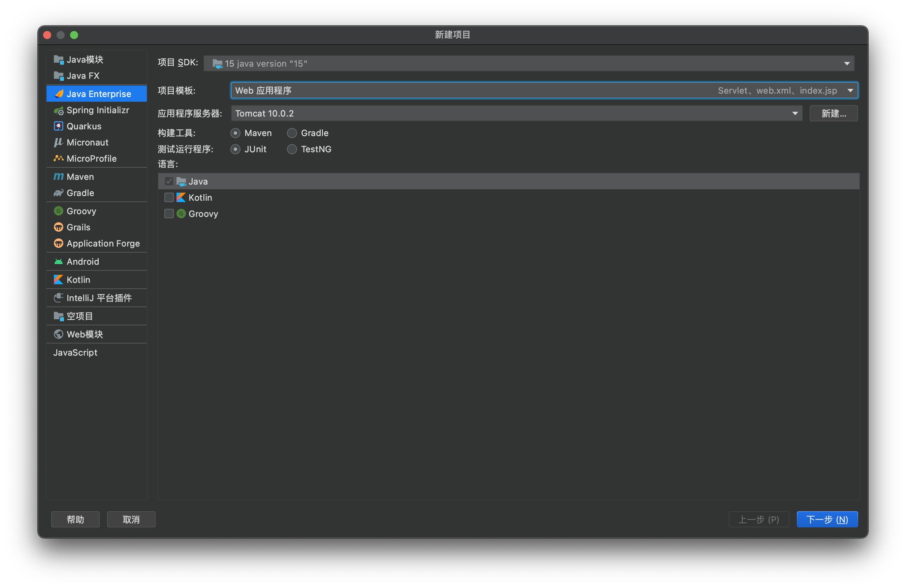The height and width of the screenshot is (588, 906).
Task: Open the project SDK dropdown
Action: click(847, 64)
